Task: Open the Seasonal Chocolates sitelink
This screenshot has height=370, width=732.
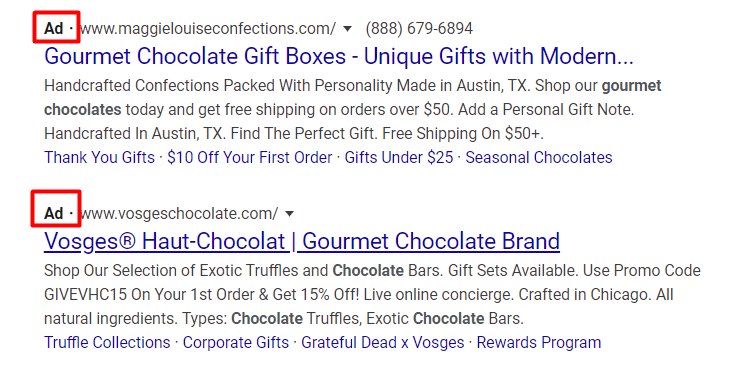Action: pyautogui.click(x=539, y=157)
